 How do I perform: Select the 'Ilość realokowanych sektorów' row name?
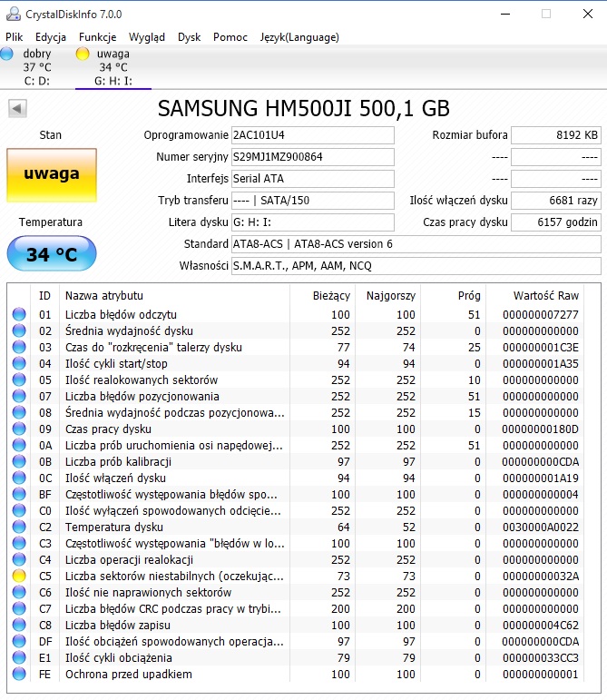pyautogui.click(x=142, y=380)
